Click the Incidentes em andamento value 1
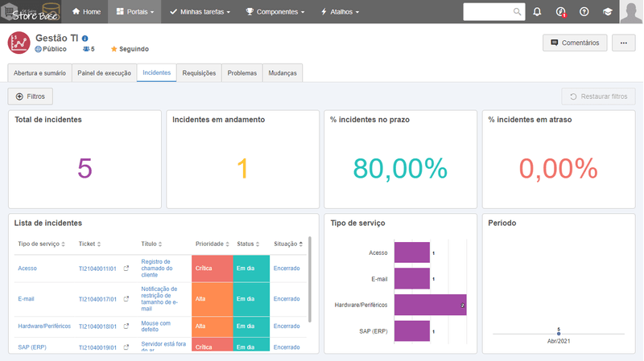Screen dimensions: 644x361 click(243, 168)
